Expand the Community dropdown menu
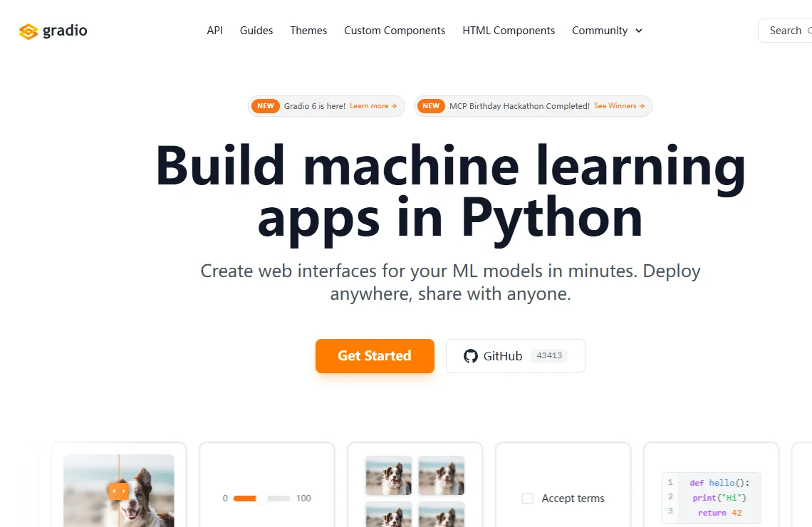The height and width of the screenshot is (527, 812). [x=607, y=31]
